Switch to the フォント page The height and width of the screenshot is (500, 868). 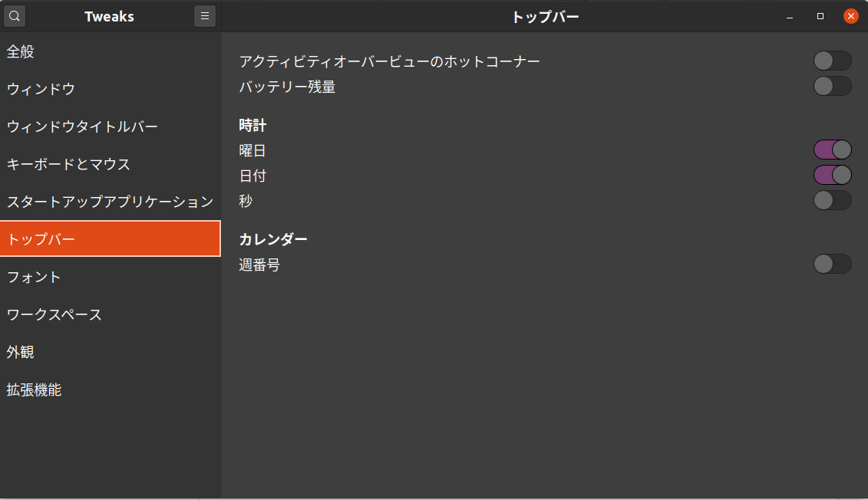point(111,277)
